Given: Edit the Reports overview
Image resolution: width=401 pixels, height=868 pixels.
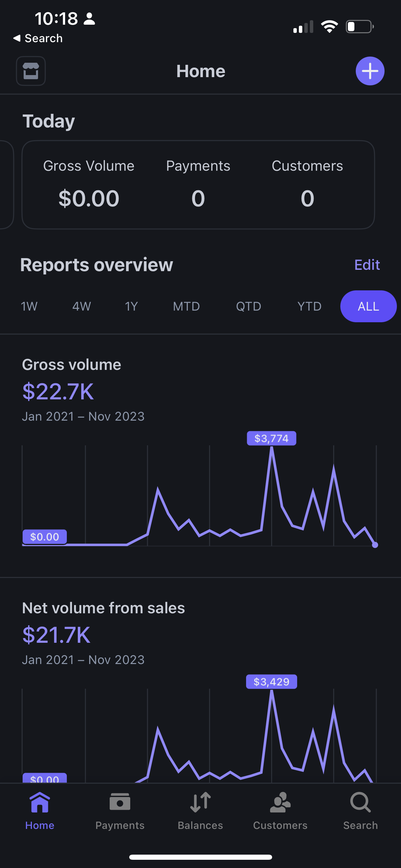Looking at the screenshot, I should click(x=367, y=265).
